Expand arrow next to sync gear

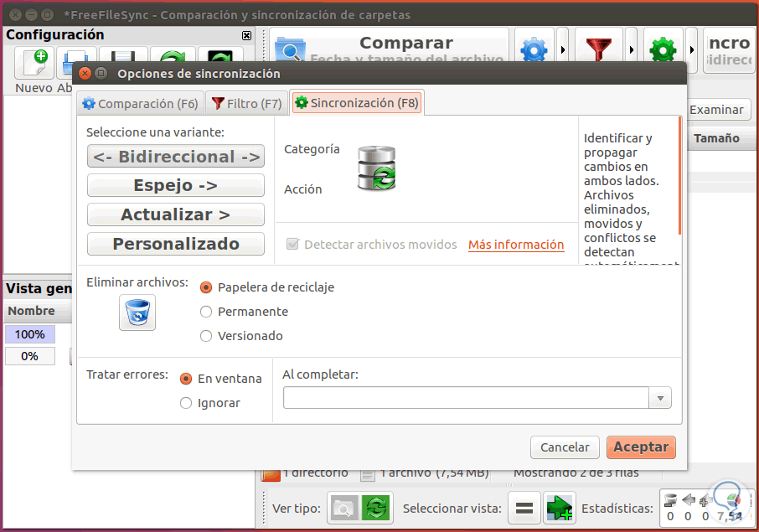tap(692, 49)
